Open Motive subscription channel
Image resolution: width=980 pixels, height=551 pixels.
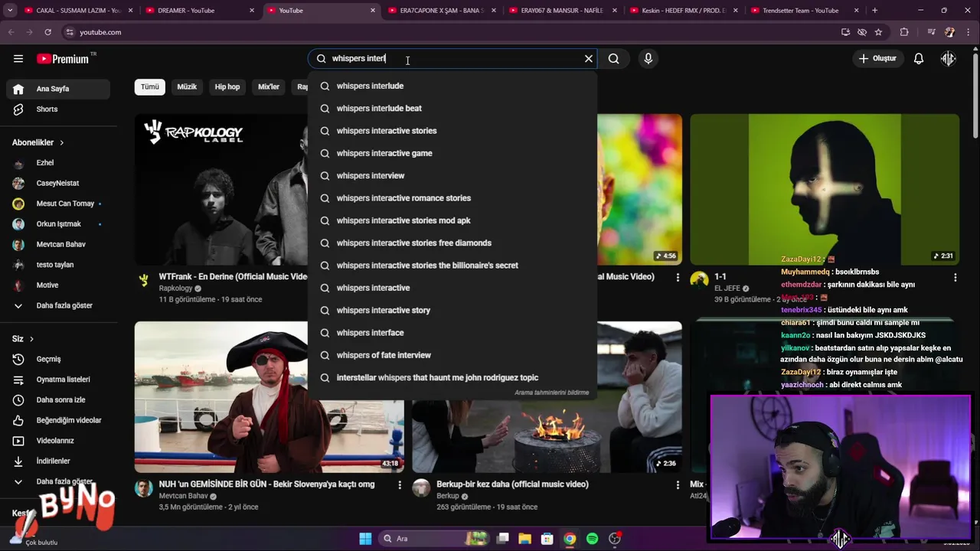click(x=58, y=285)
